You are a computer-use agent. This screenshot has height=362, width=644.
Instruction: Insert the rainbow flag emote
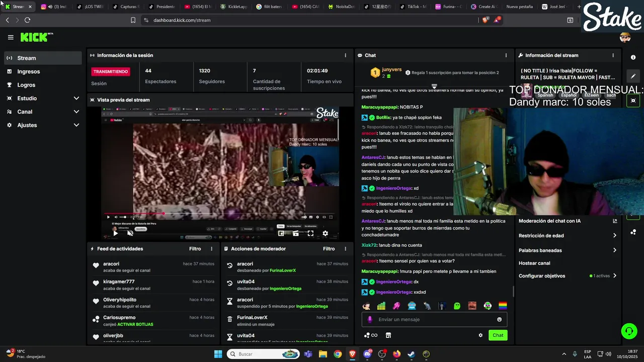coord(503,305)
